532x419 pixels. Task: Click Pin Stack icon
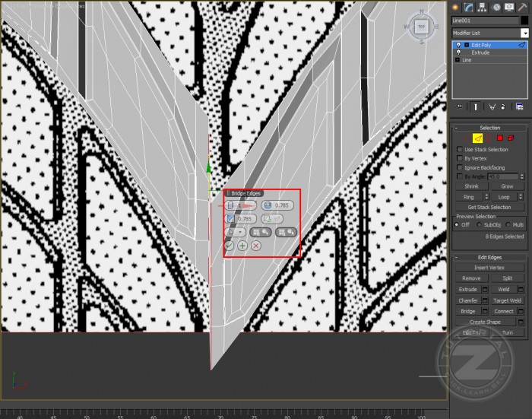coord(457,107)
